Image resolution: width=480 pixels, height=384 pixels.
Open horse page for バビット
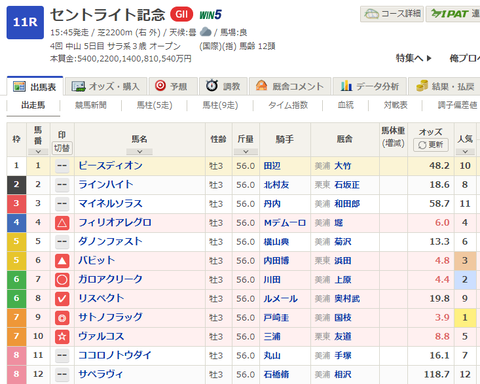coord(97,261)
